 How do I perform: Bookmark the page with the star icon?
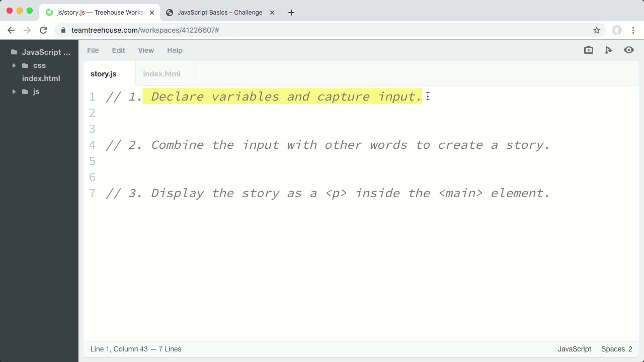(597, 30)
